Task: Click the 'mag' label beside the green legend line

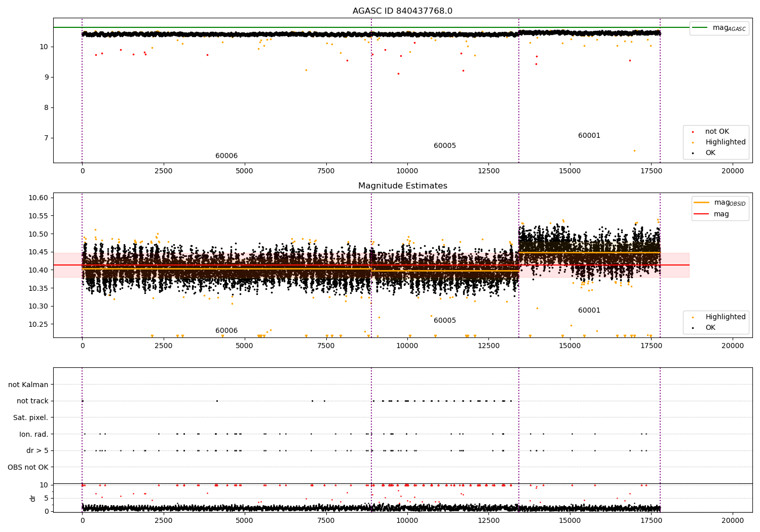Action: (729, 28)
